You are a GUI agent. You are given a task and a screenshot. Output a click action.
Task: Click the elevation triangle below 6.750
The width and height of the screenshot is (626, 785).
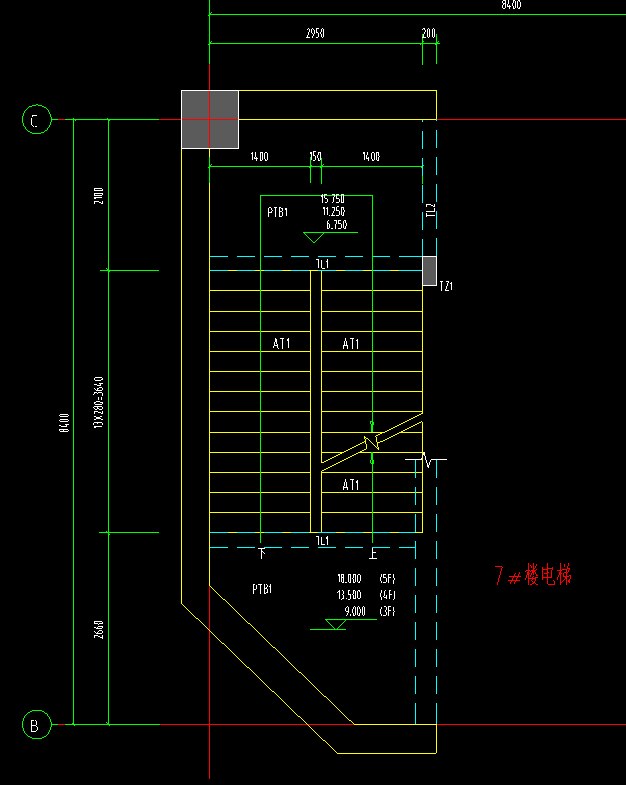[314, 237]
